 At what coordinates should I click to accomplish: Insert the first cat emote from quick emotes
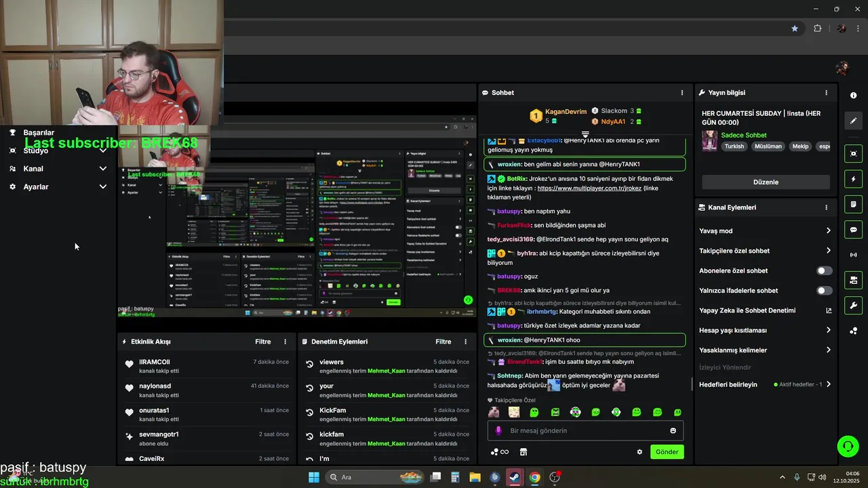tap(494, 412)
